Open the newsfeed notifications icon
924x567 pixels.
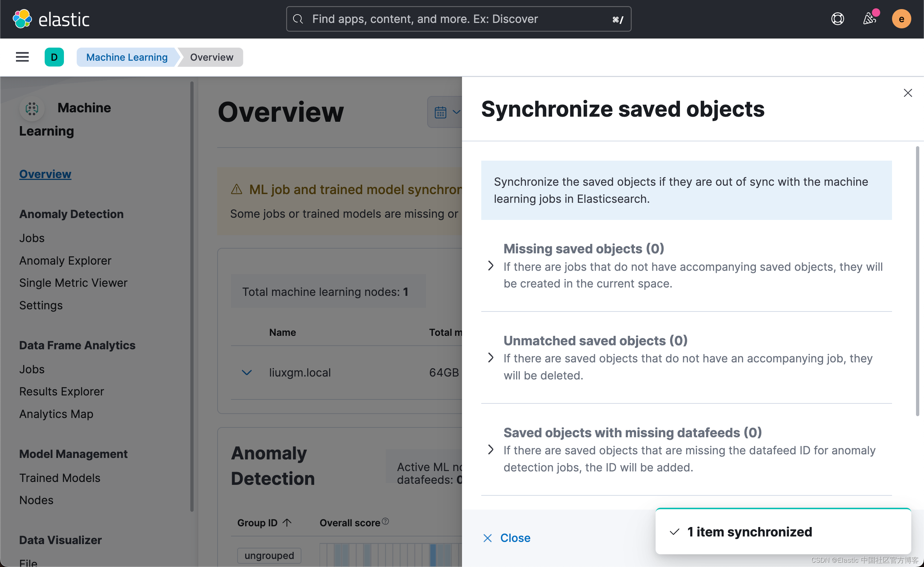pyautogui.click(x=870, y=19)
